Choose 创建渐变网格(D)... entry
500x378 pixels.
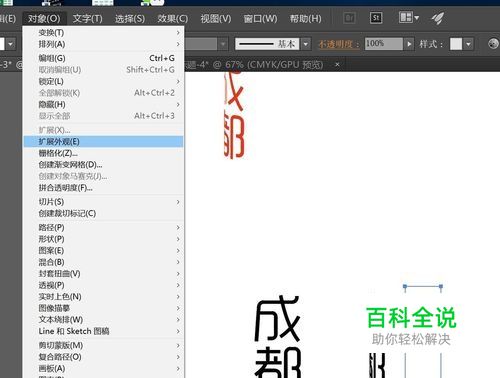pyautogui.click(x=103, y=165)
